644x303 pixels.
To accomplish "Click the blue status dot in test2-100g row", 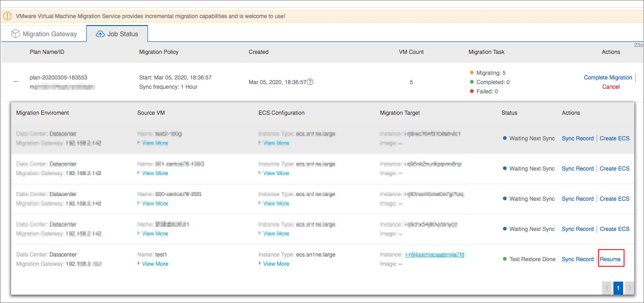I will click(505, 138).
